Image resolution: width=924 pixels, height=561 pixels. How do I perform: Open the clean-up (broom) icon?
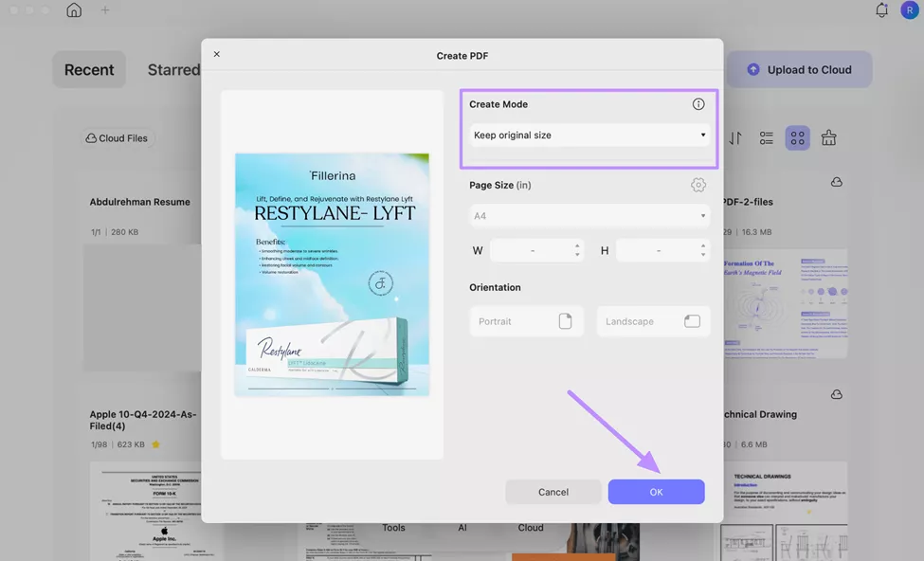point(828,137)
